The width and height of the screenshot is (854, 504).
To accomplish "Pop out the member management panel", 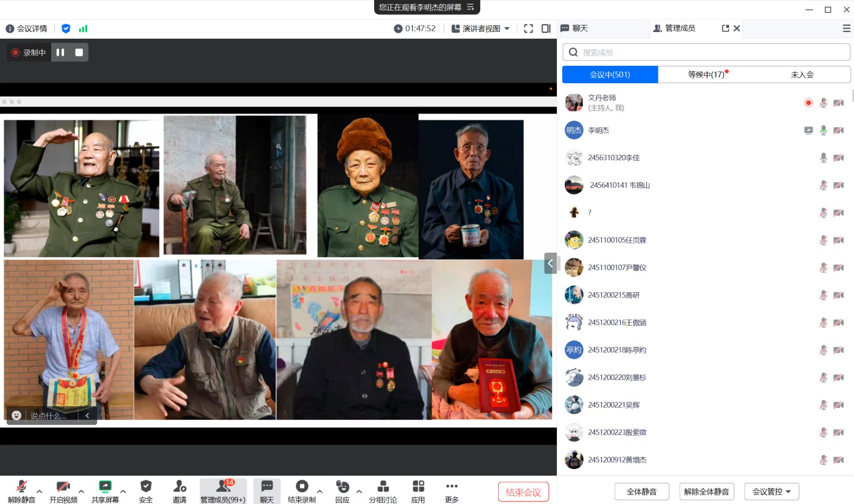I will pyautogui.click(x=725, y=28).
